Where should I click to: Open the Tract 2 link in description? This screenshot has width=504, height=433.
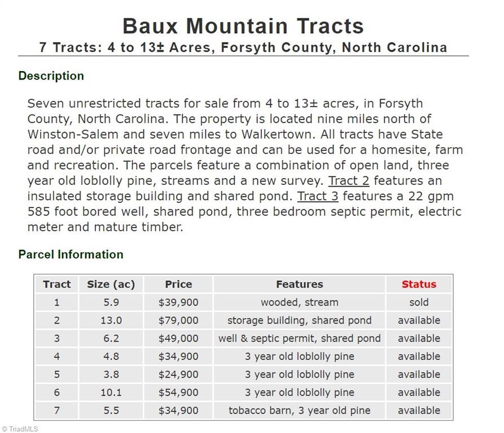pos(349,181)
